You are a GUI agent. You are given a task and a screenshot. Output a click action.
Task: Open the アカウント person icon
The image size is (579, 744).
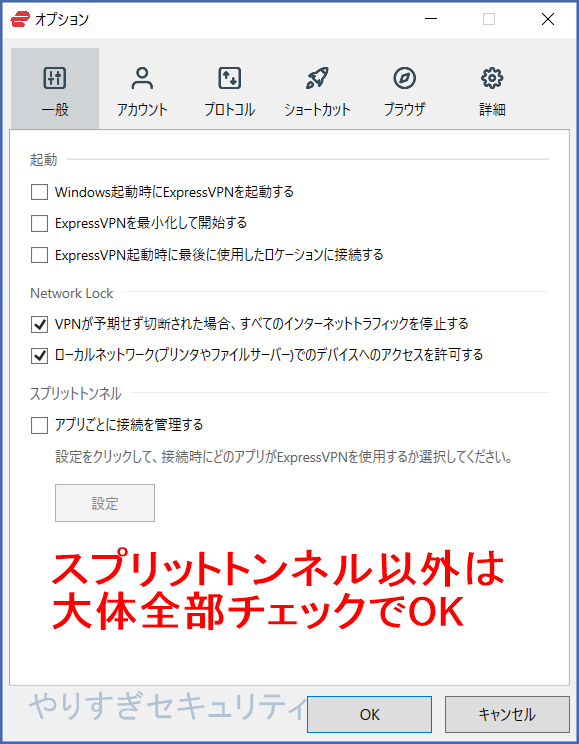coord(142,78)
